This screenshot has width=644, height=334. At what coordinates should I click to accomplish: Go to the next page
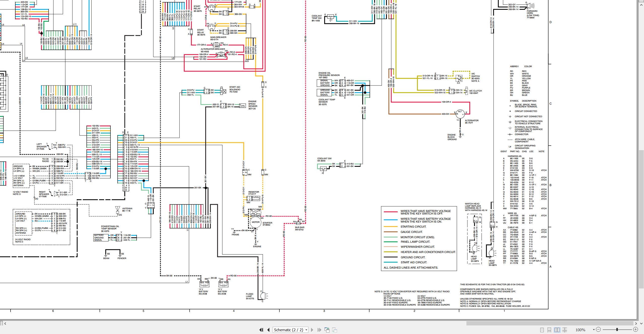(312, 330)
